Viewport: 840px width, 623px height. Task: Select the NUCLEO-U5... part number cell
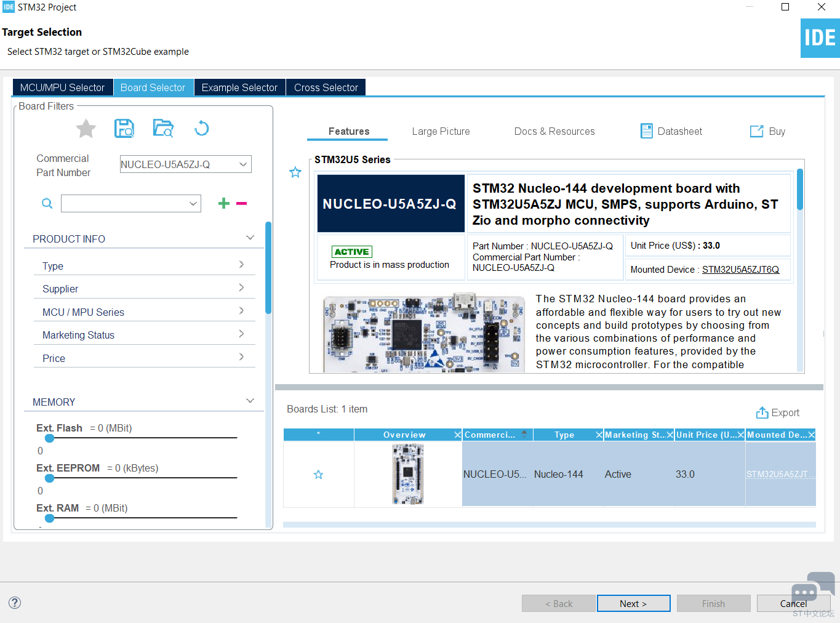[x=495, y=475]
